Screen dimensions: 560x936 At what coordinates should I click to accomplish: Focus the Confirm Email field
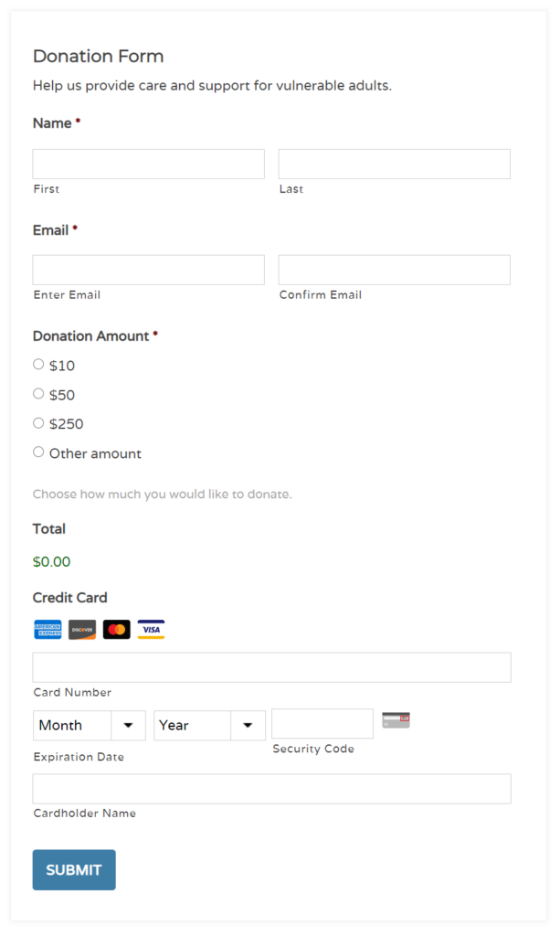pos(394,269)
